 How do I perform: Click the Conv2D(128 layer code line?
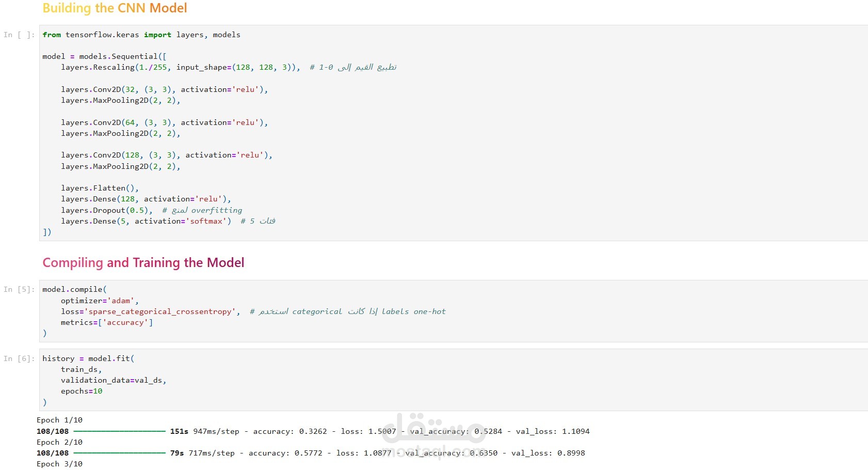[167, 155]
